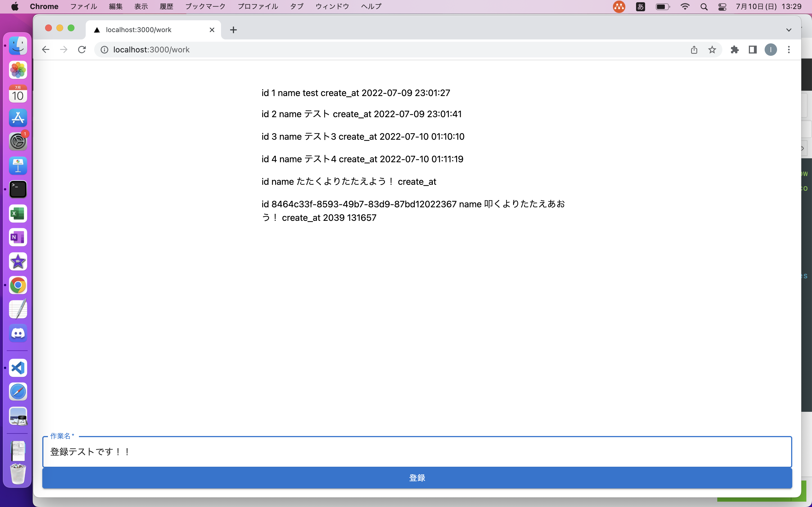
Task: Open the Chrome three-dot menu
Action: click(789, 50)
